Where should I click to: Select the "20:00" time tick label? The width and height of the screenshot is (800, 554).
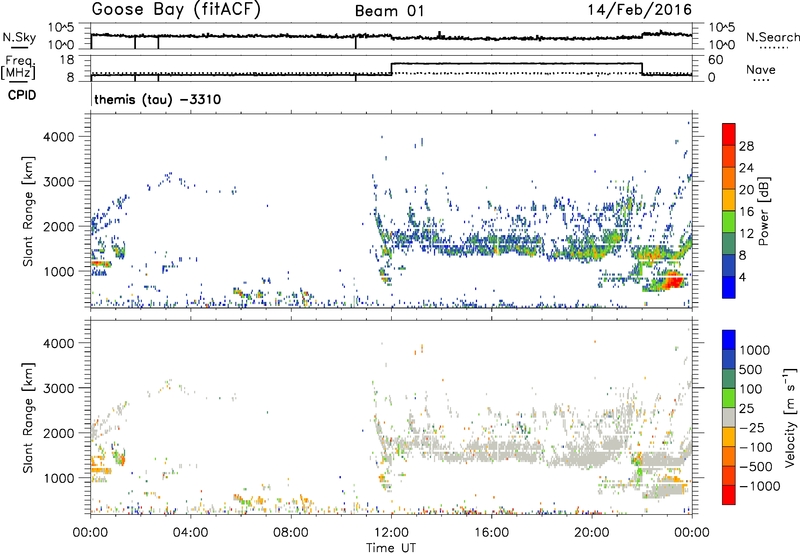tap(592, 533)
